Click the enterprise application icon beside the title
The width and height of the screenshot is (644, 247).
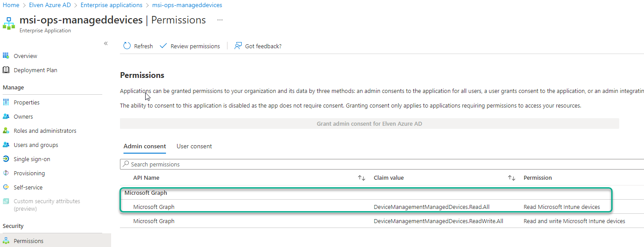[9, 23]
